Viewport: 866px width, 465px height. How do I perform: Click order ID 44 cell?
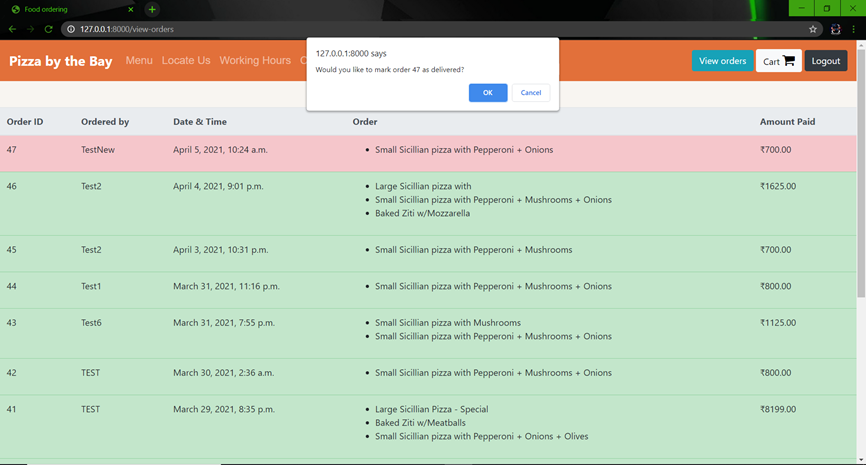point(12,286)
